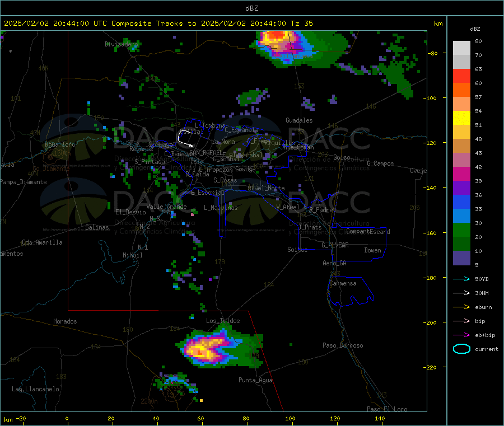Click the Bowen map label
This screenshot has width=504, height=426.
[372, 250]
